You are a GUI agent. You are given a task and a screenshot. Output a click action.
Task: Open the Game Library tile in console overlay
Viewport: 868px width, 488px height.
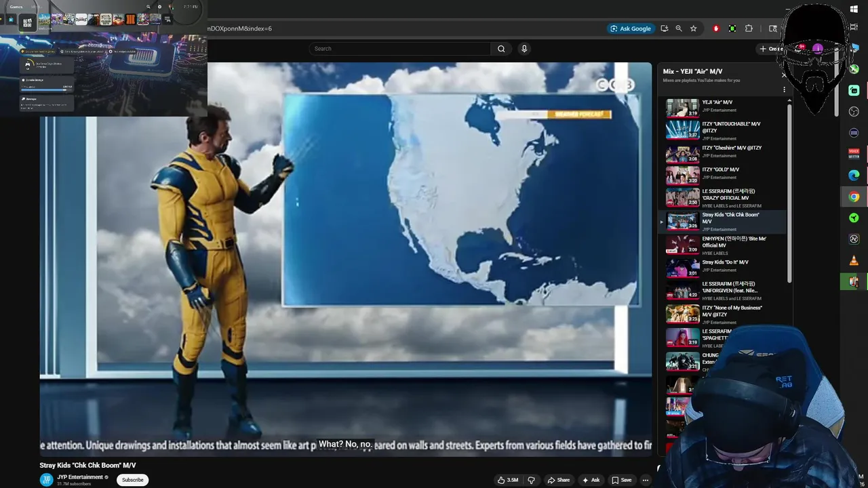[27, 22]
